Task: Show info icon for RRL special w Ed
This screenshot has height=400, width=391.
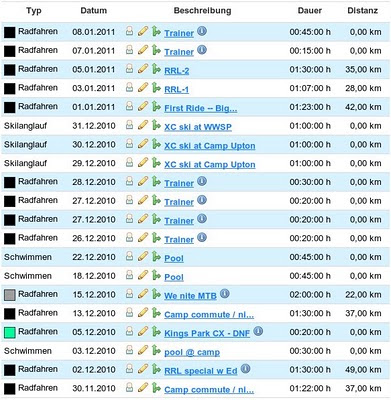Action: (246, 368)
